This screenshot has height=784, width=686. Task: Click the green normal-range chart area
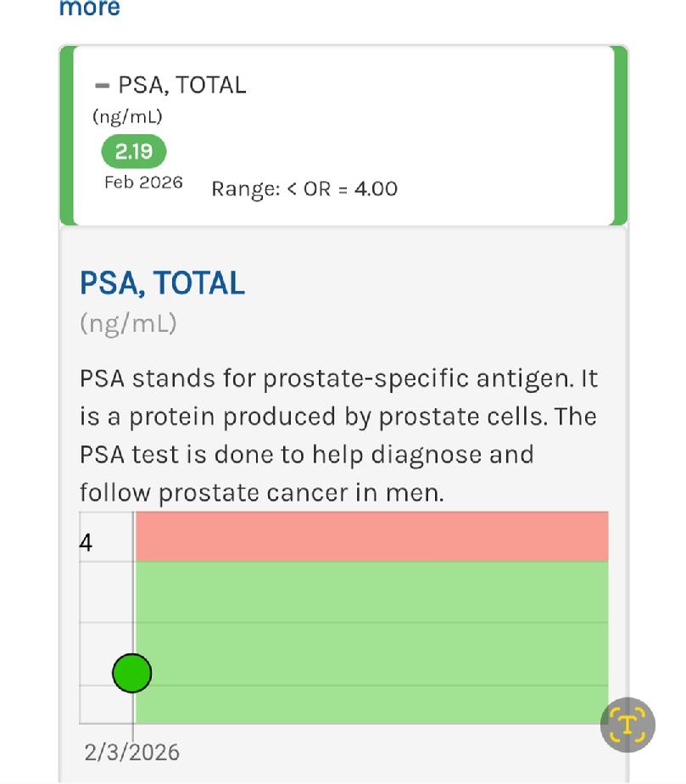click(x=371, y=642)
